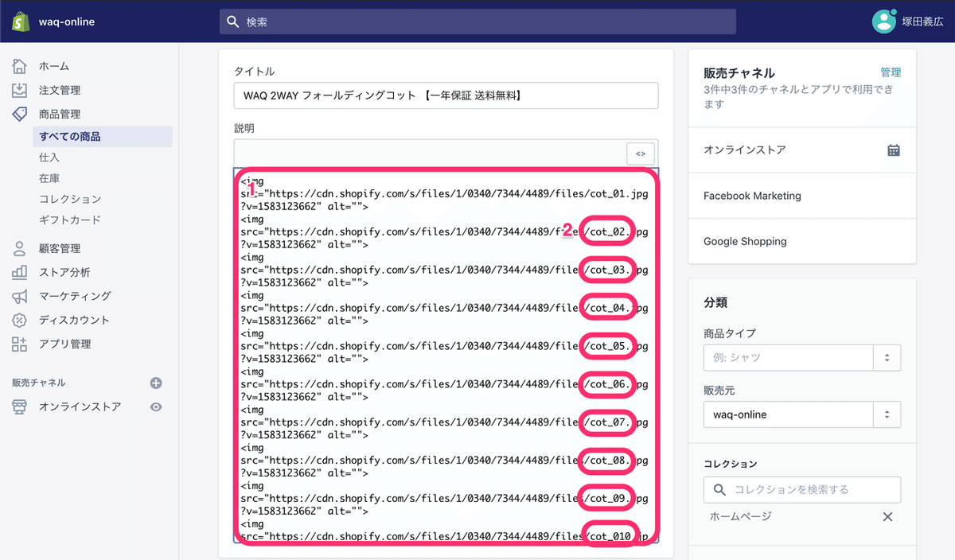955x560 pixels.
Task: Click the search magnifier icon in top bar
Action: pyautogui.click(x=233, y=21)
